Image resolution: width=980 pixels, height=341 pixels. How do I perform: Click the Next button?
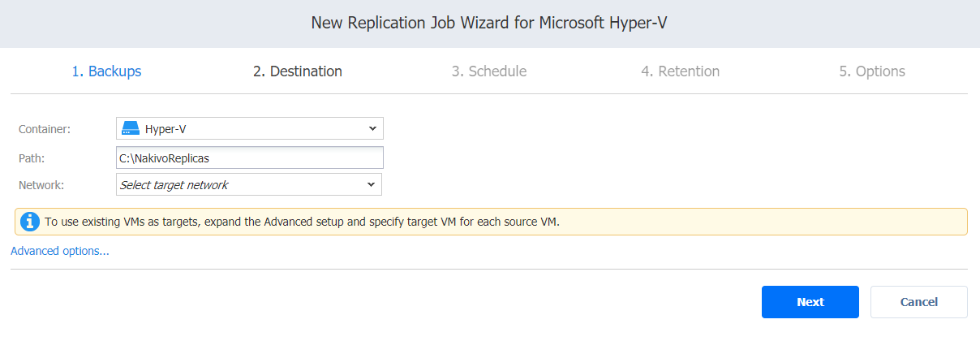pyautogui.click(x=810, y=302)
